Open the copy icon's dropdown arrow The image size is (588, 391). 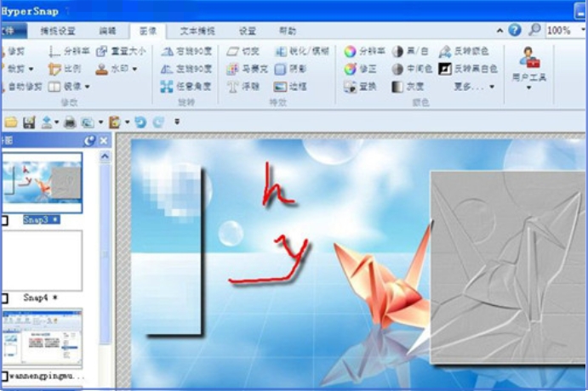click(100, 122)
